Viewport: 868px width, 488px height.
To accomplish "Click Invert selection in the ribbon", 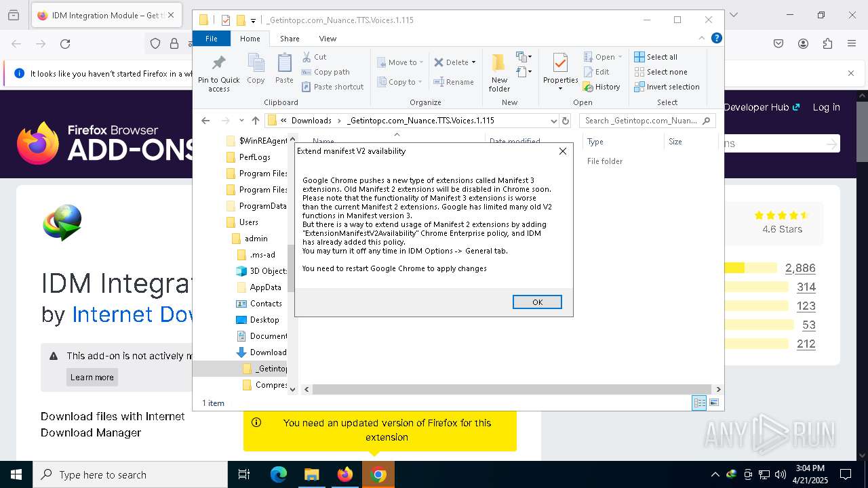I will 667,87.
